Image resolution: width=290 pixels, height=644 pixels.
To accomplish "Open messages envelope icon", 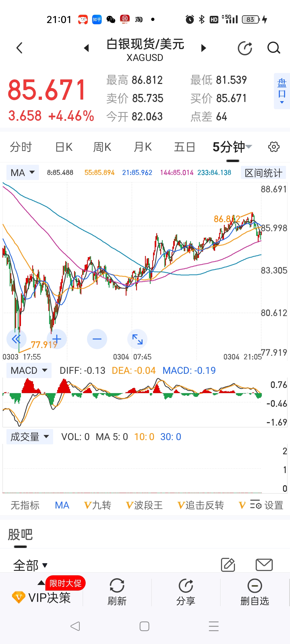I will 264,565.
